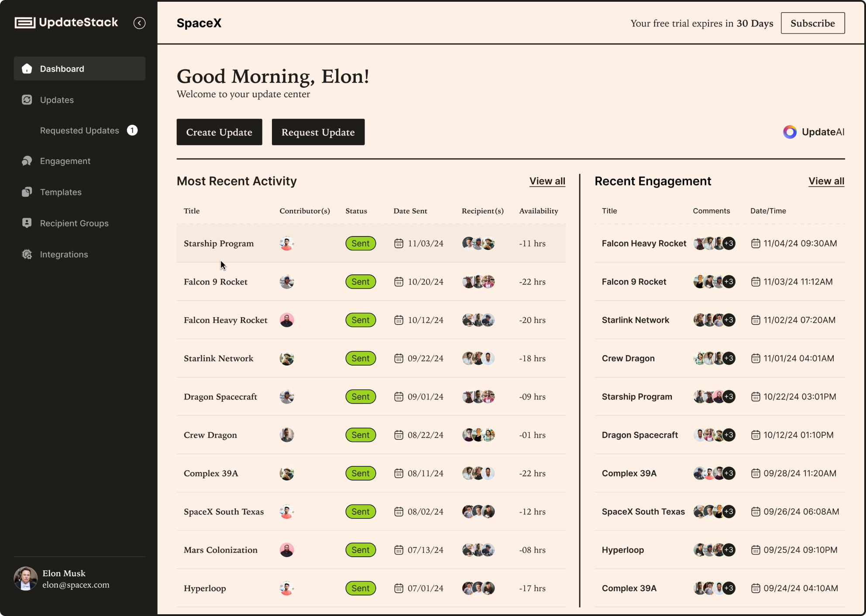
Task: Go to Requested Updates
Action: pos(79,130)
